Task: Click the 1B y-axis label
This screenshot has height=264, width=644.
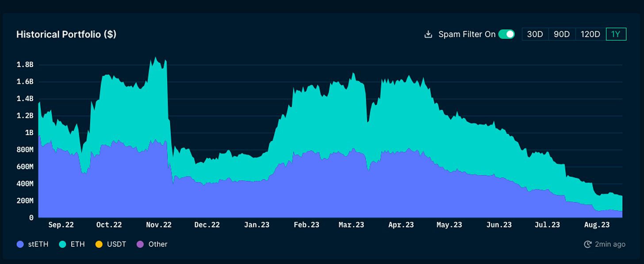Action: coord(29,132)
